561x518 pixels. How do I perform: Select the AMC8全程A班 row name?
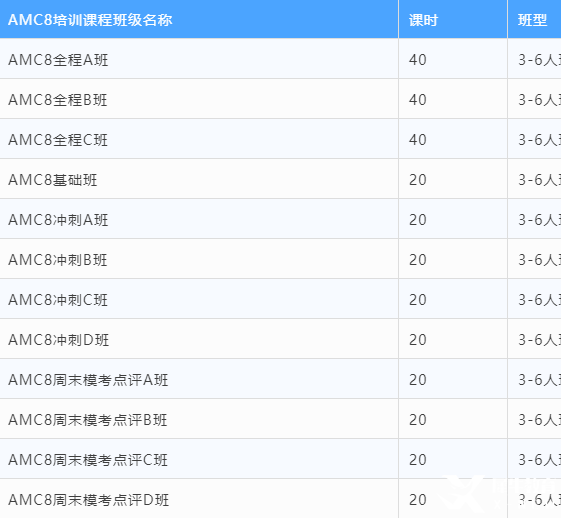58,60
